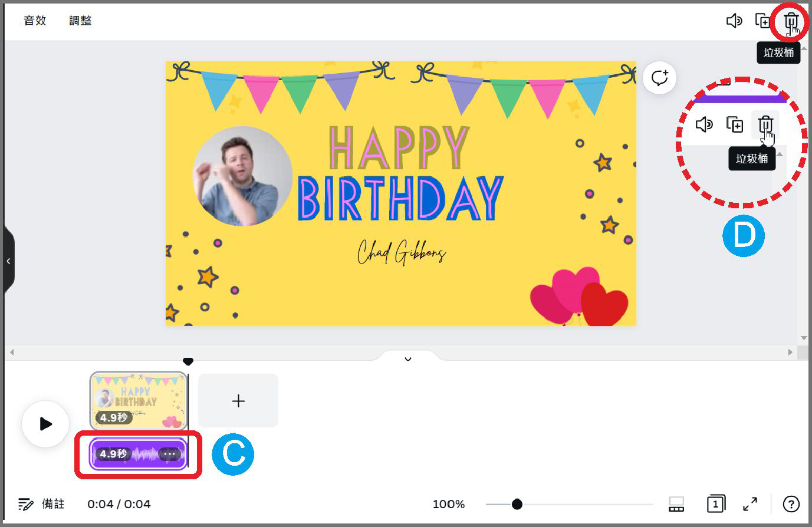Open the help question mark icon
Screen dimensions: 812x527
tap(791, 504)
